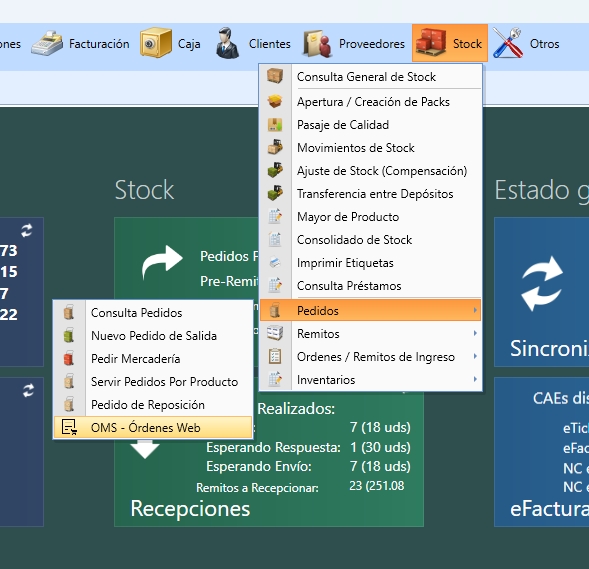The image size is (589, 569).
Task: Expand Ordenes / Remitos de Ingreso submenu
Action: [475, 356]
